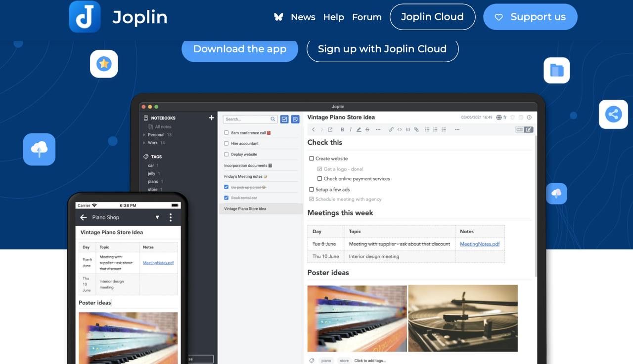Click the 'Download the app' button
The height and width of the screenshot is (364, 633).
pos(240,49)
